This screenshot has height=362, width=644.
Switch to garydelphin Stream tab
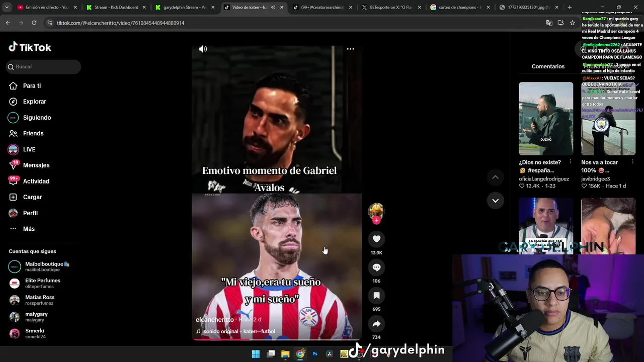(x=185, y=8)
